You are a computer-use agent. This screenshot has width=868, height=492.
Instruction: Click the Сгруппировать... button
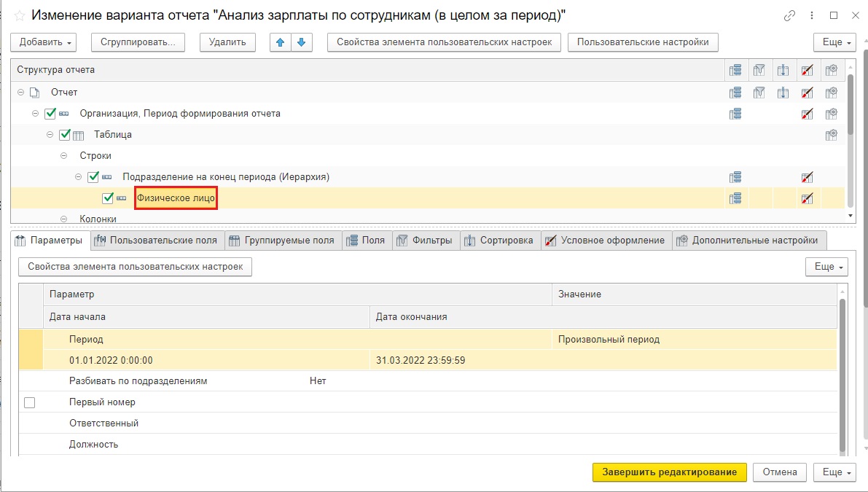point(138,42)
